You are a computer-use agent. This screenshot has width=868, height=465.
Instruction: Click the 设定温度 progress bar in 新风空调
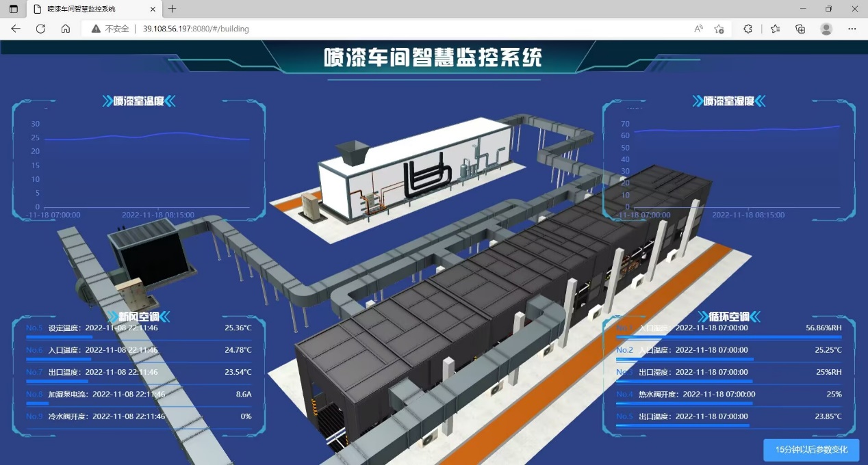(59, 337)
